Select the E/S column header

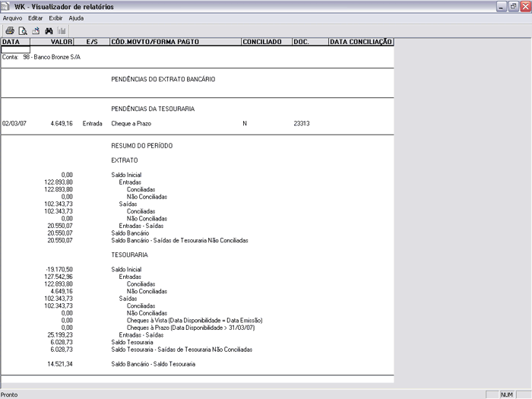93,42
